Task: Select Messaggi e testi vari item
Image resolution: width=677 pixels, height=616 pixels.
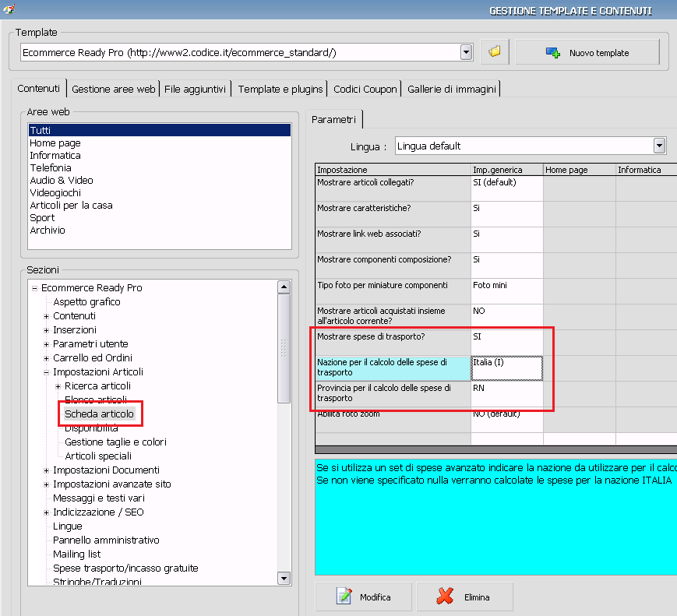Action: [x=98, y=498]
